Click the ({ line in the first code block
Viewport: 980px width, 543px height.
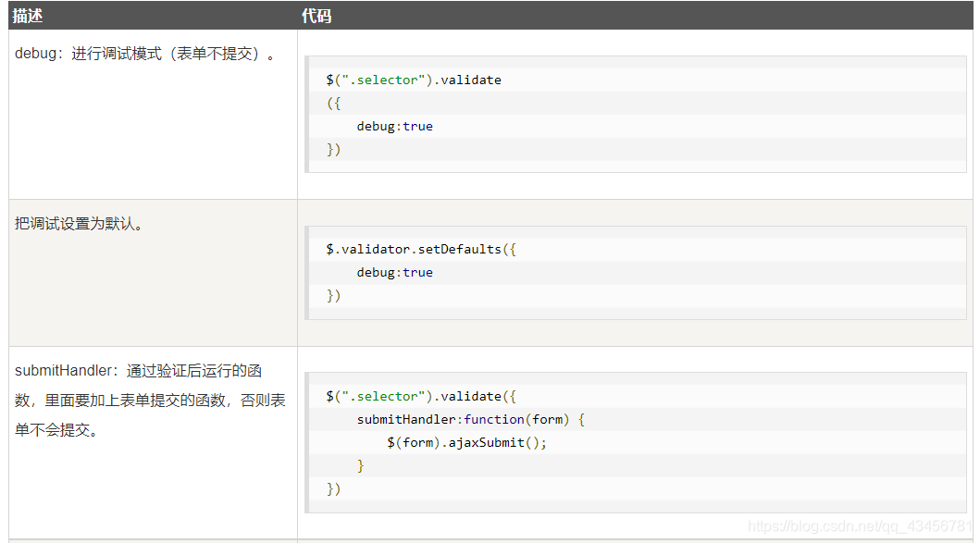click(x=334, y=103)
